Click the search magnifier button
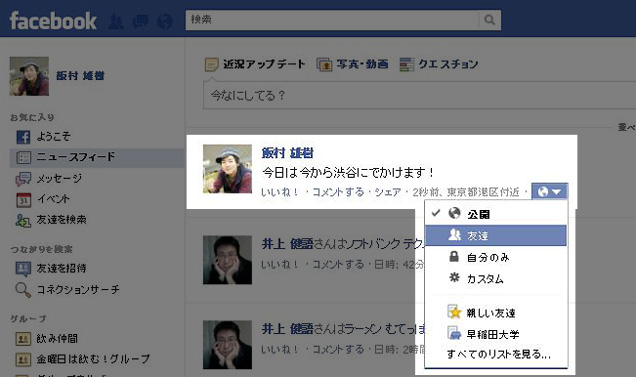 490,20
